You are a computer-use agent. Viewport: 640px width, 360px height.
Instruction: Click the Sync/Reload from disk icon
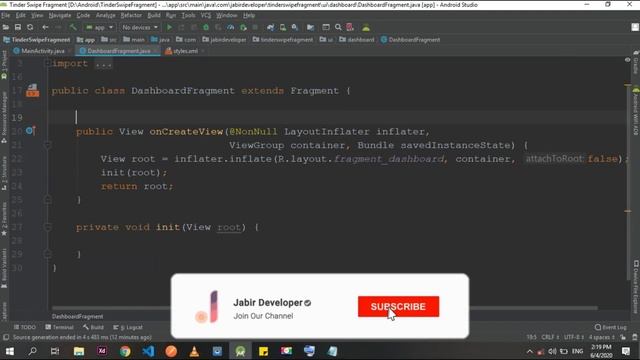[30, 27]
